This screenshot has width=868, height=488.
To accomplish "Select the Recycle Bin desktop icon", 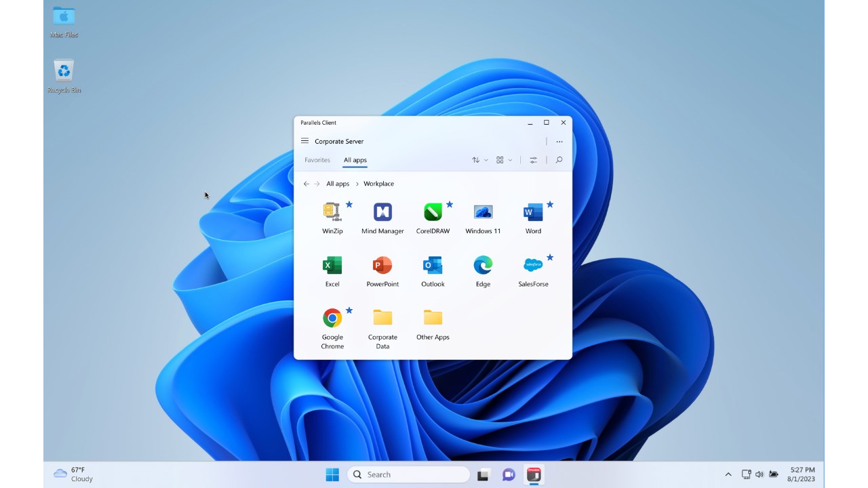I will [64, 77].
